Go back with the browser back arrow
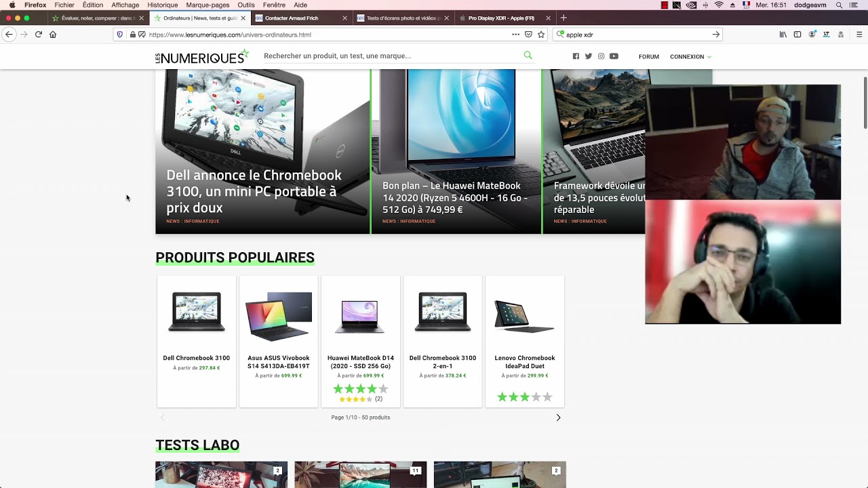 [x=9, y=35]
